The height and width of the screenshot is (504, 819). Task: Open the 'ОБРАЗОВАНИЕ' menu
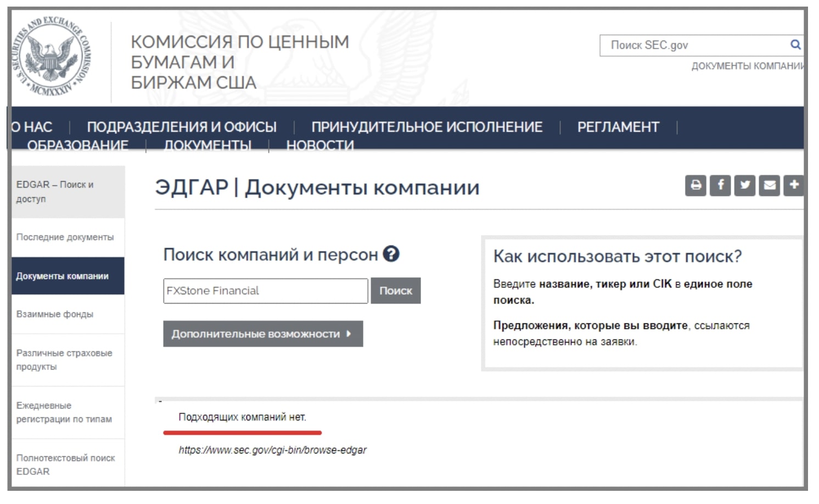click(78, 144)
